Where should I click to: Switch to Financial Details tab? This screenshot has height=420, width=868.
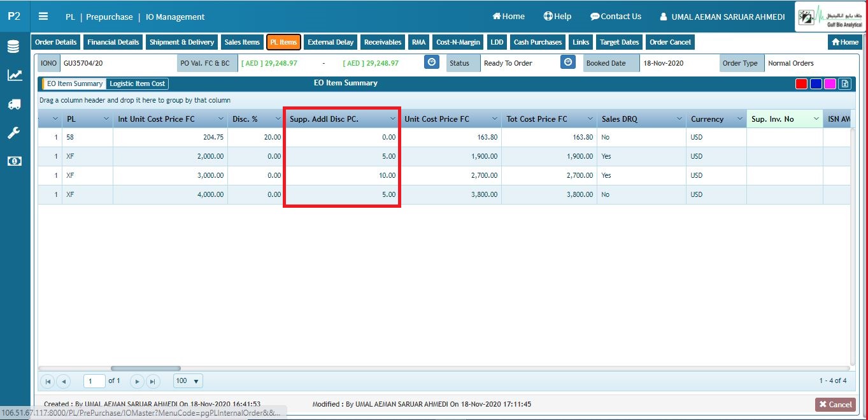point(113,42)
